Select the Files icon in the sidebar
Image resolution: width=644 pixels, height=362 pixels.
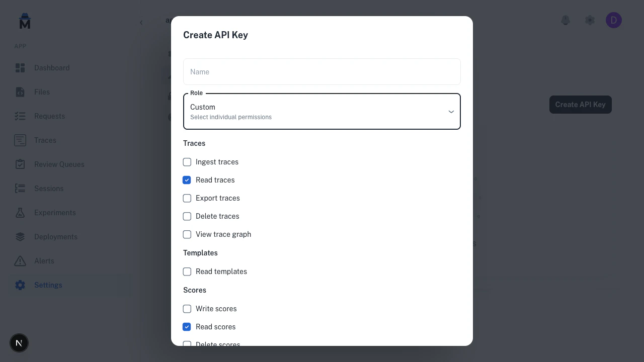20,92
